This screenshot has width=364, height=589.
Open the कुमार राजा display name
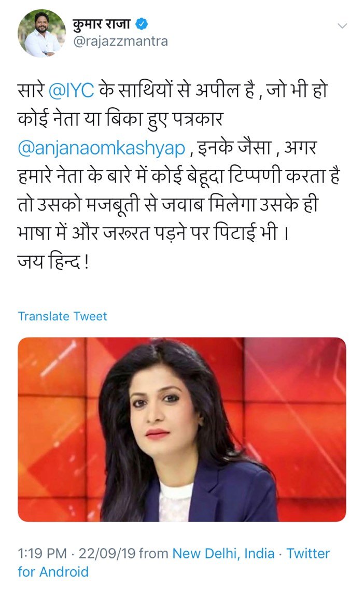coord(102,24)
